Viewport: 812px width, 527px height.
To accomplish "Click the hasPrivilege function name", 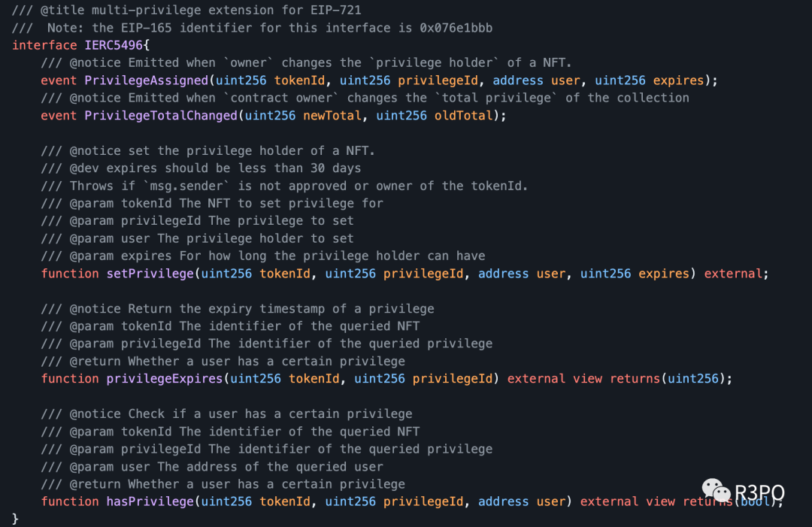I will tap(150, 501).
